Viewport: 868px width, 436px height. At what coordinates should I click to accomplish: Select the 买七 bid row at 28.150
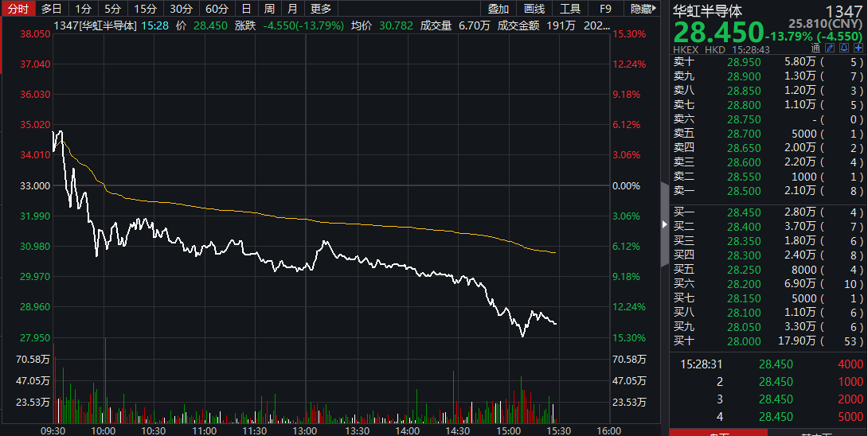[x=768, y=299]
